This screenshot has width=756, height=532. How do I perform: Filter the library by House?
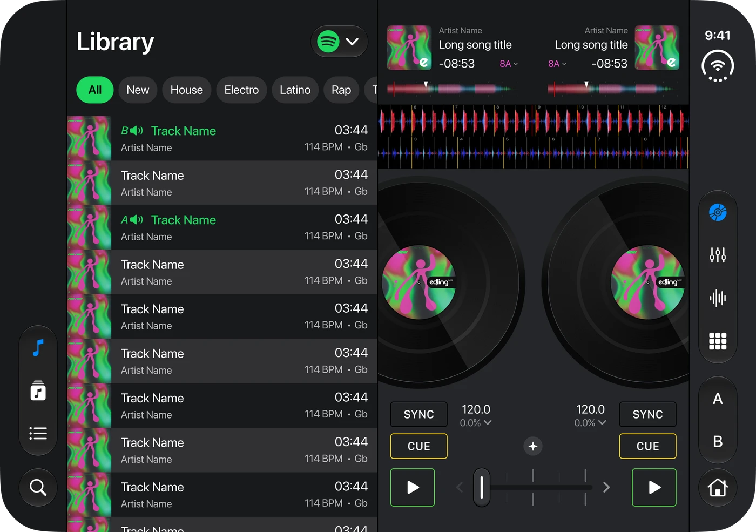[187, 90]
